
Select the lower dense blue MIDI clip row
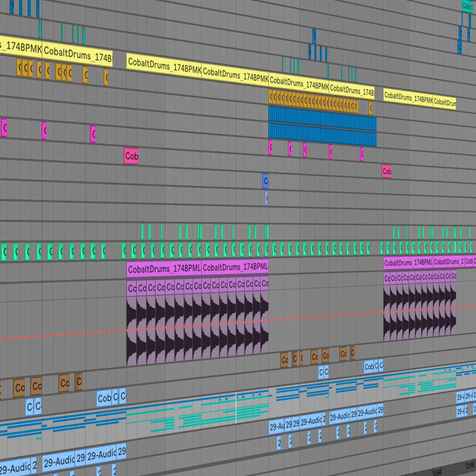(322, 135)
